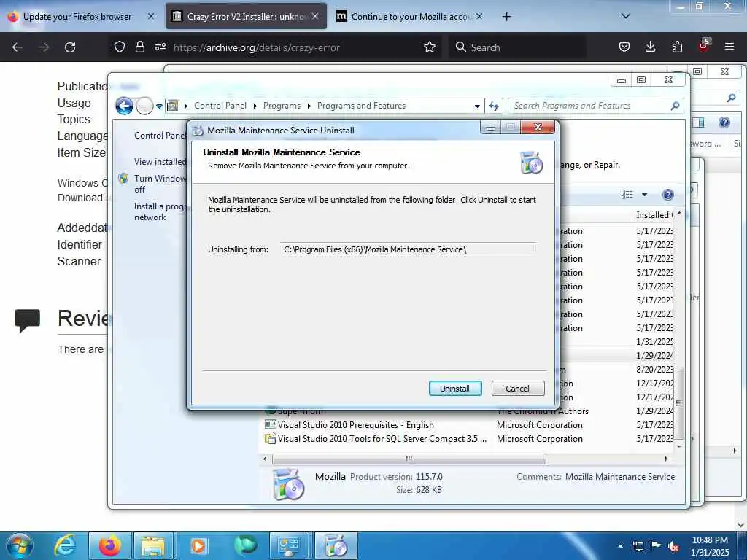Reload the page in Firefox

coord(70,47)
